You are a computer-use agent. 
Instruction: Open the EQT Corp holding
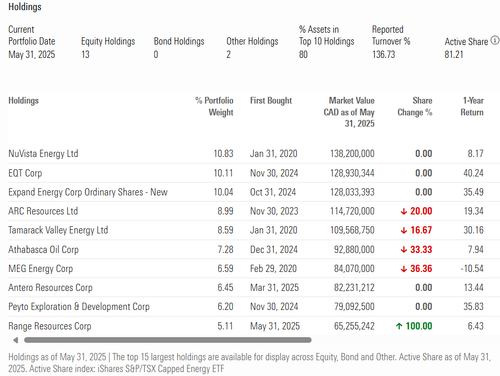pyautogui.click(x=25, y=173)
